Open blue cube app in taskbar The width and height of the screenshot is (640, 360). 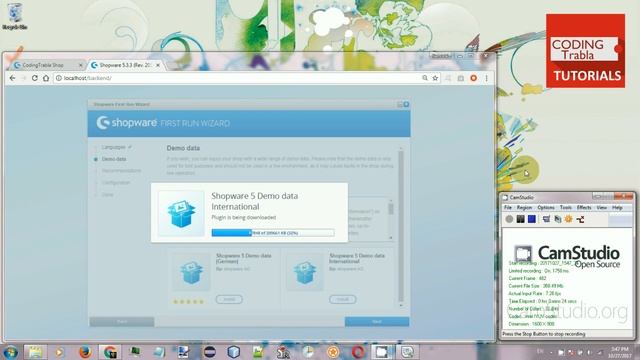coord(233,352)
